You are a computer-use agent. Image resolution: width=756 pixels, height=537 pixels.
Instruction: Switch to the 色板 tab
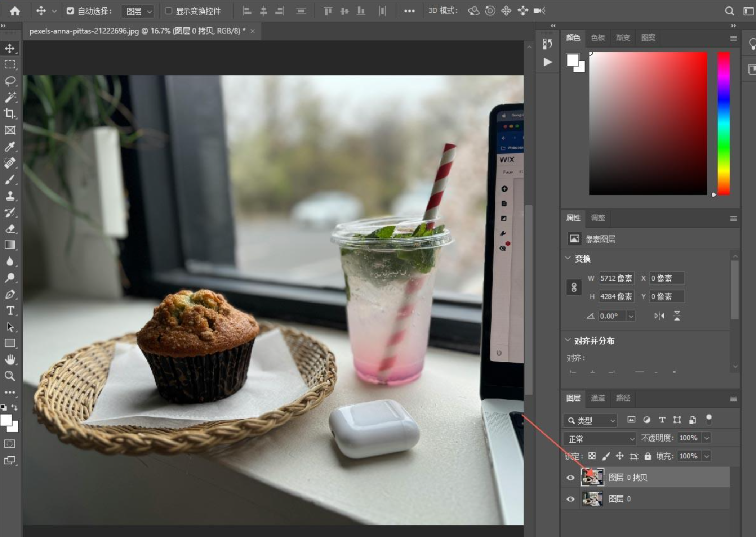click(598, 38)
